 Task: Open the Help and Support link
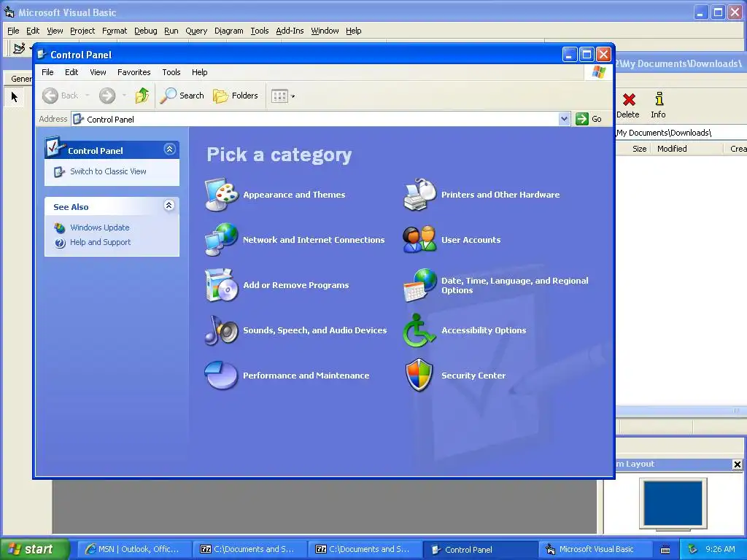pyautogui.click(x=100, y=242)
